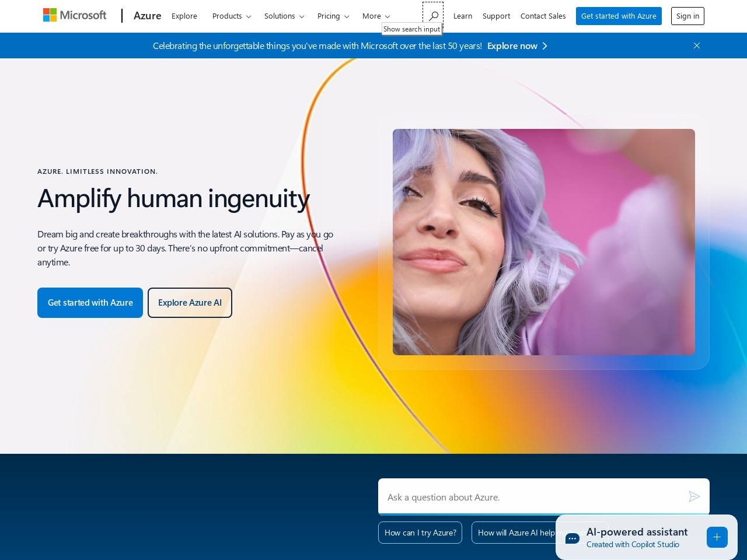This screenshot has height=560, width=747.
Task: Open the Pricing dropdown
Action: pos(333,16)
